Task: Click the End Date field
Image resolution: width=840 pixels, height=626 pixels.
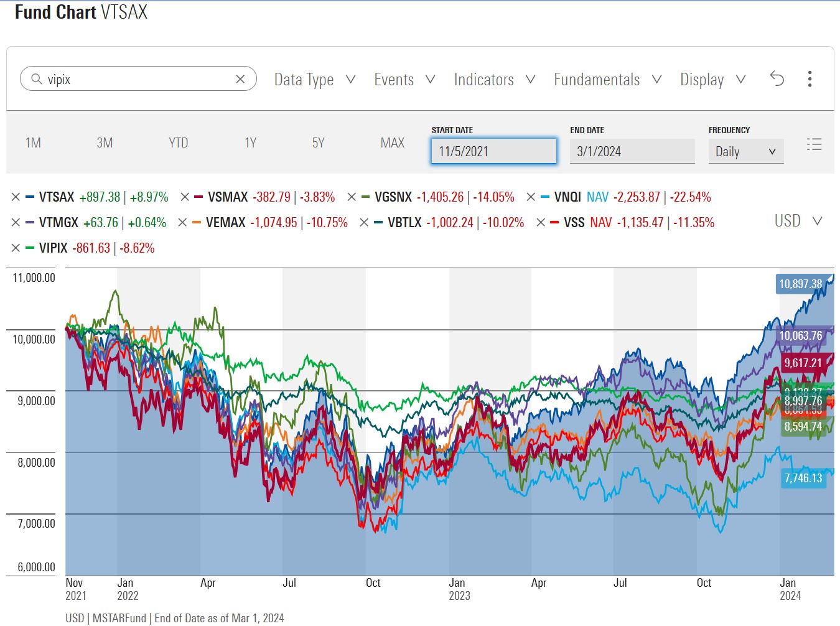Action: (632, 151)
